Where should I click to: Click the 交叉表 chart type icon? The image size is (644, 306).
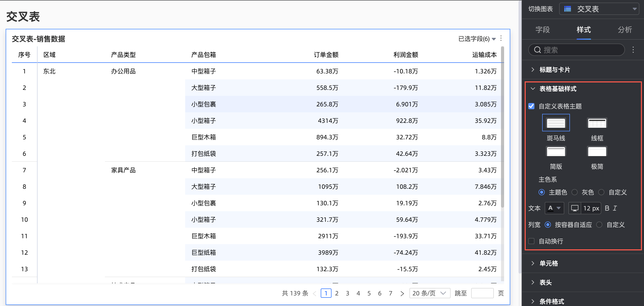(x=568, y=9)
